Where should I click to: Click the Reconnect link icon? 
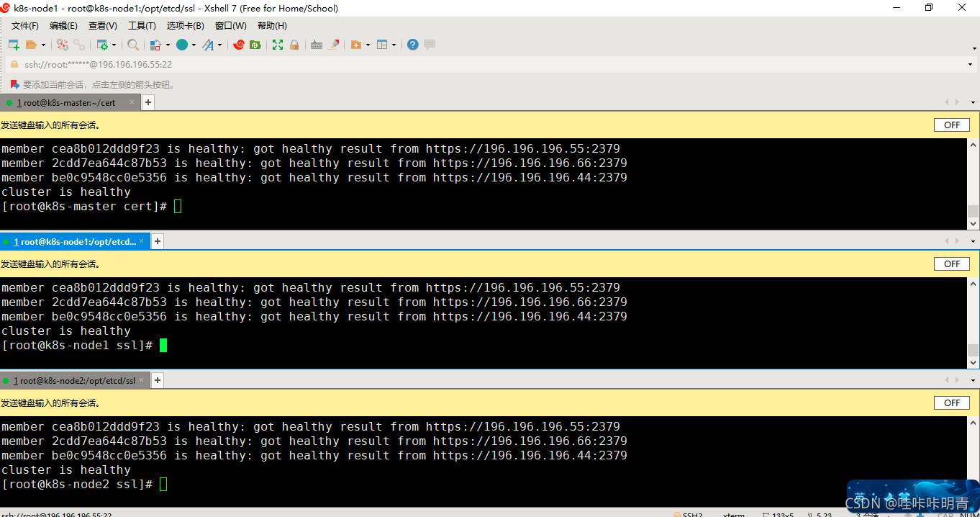79,45
